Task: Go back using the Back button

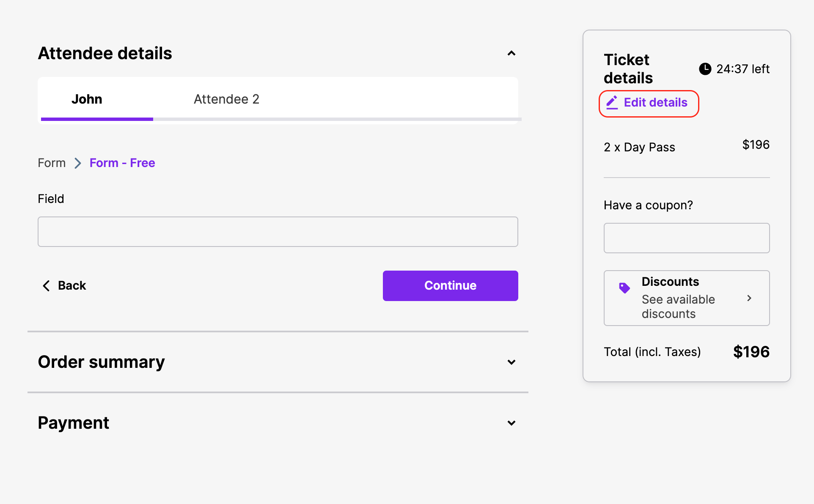Action: coord(71,286)
